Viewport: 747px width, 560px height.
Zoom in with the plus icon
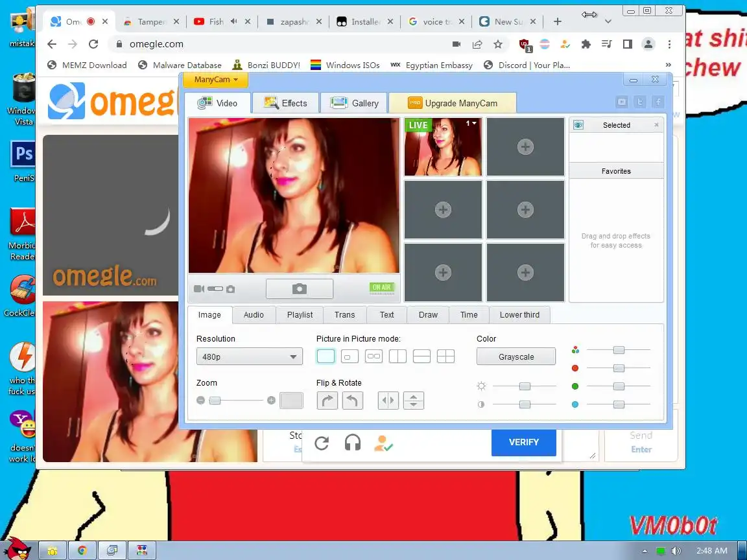[x=271, y=401]
